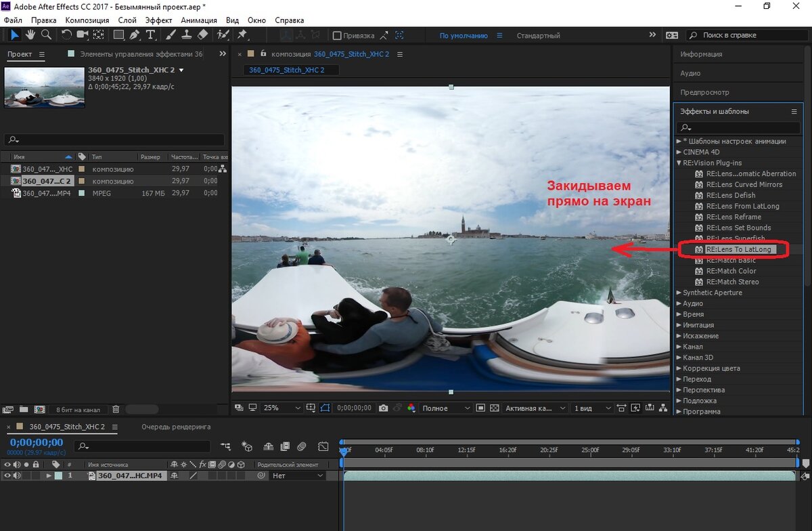The width and height of the screenshot is (812, 531).
Task: Select the Roto Brush tool
Action: pyautogui.click(x=223, y=35)
